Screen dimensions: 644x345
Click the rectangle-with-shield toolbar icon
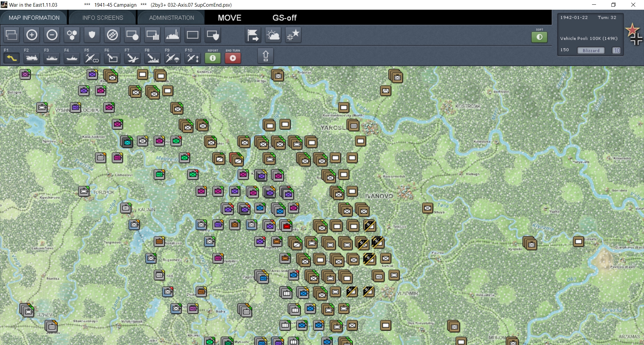213,35
